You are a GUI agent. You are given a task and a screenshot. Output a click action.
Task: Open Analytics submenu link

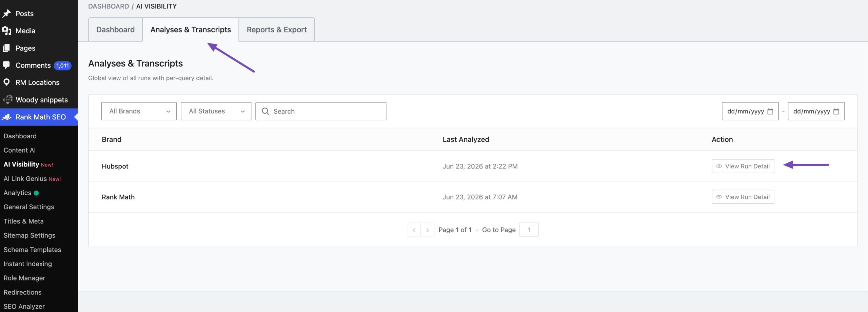tap(17, 193)
